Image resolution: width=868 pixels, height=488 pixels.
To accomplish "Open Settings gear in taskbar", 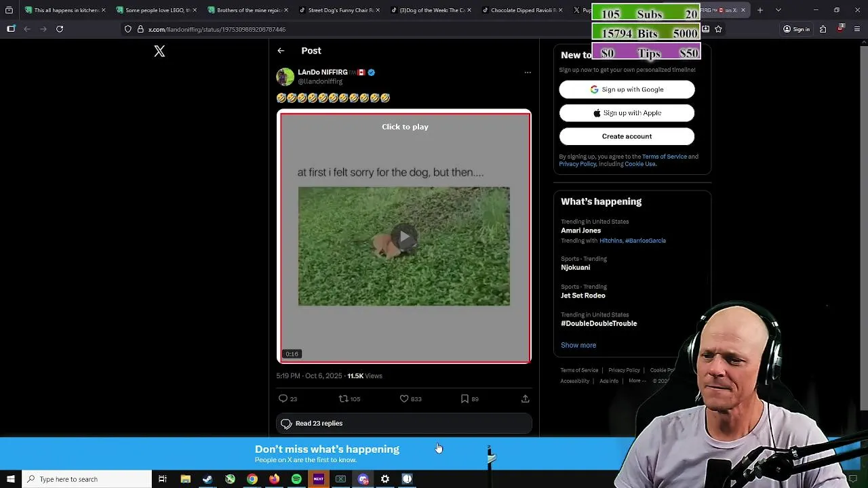I will tap(385, 479).
